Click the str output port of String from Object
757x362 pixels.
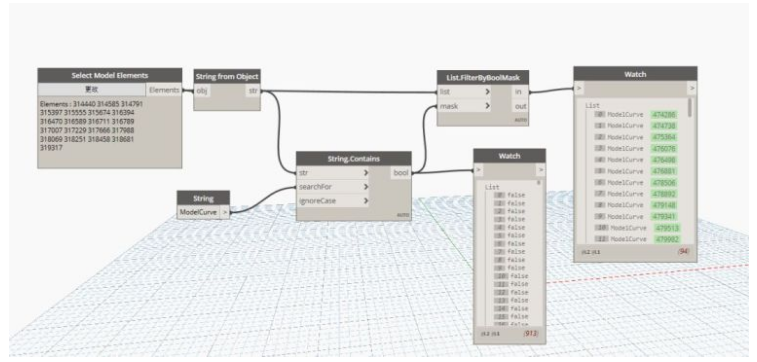[x=253, y=91]
